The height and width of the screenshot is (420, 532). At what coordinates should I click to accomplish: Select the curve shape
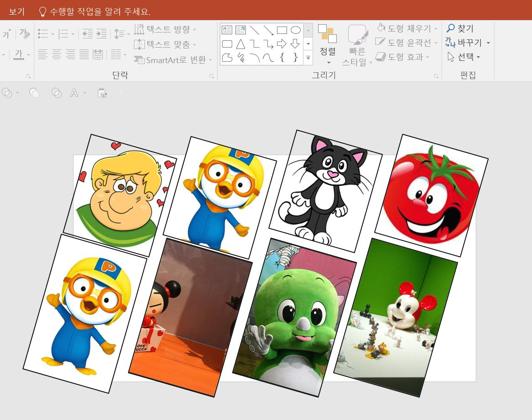[x=268, y=57]
